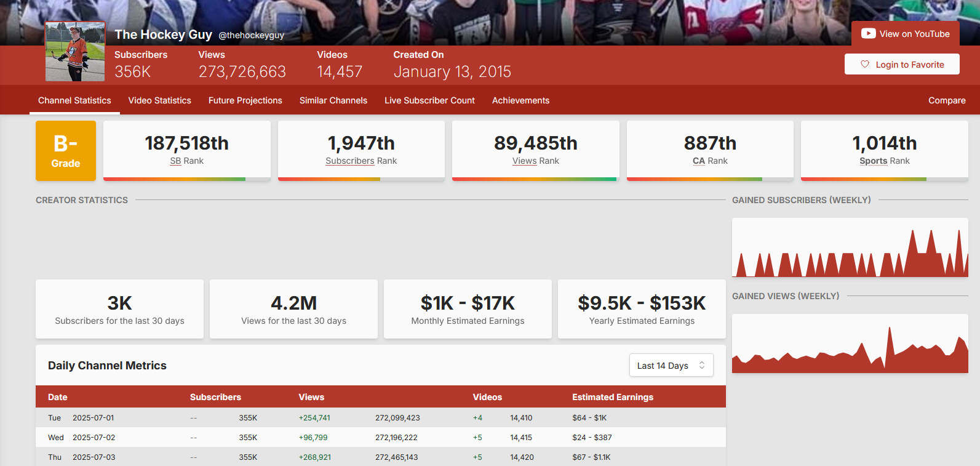Switch to the Channel Statistics tab
This screenshot has width=980, height=466.
(74, 100)
